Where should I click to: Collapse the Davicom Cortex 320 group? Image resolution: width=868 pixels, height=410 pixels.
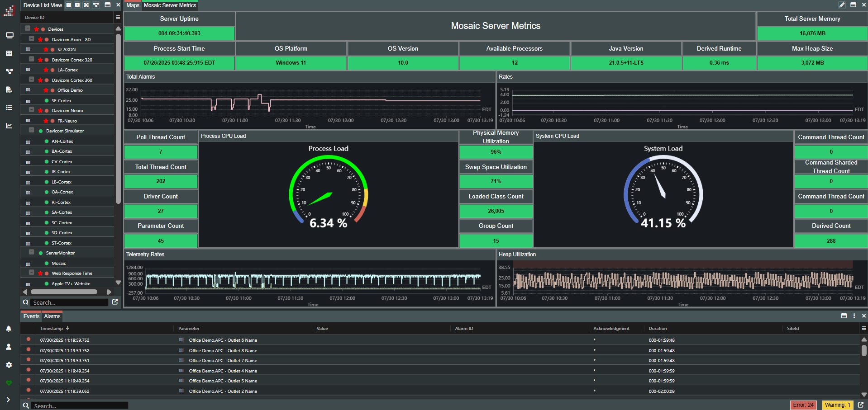[x=31, y=59]
